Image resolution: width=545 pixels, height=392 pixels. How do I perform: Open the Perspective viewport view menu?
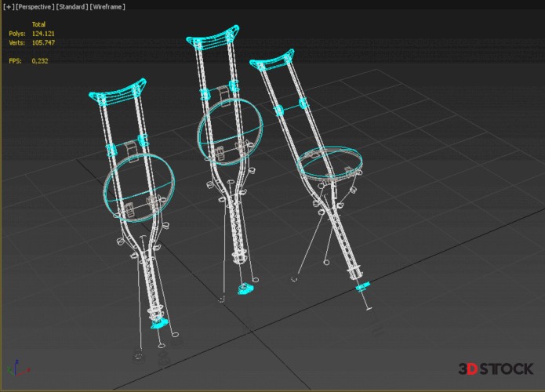pos(35,7)
